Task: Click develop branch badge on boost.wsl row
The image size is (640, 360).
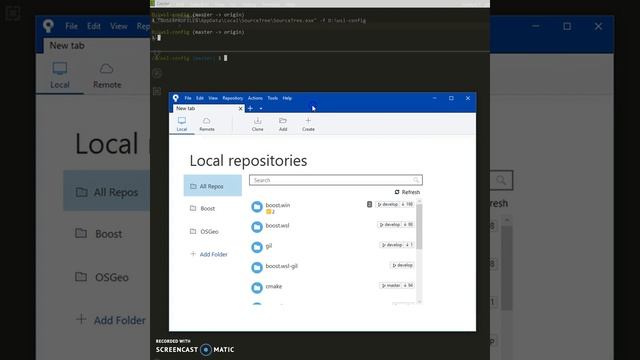Action: pyautogui.click(x=390, y=224)
